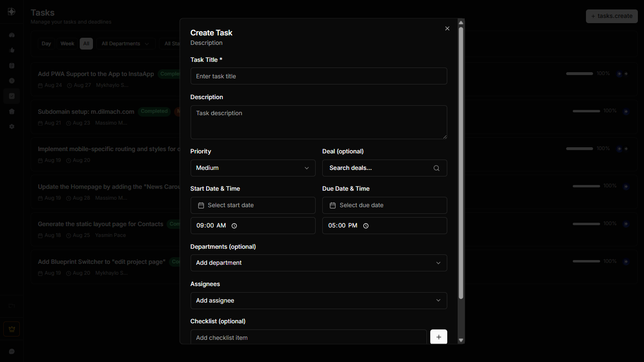Click the dialog scrollbar up arrow

461,22
